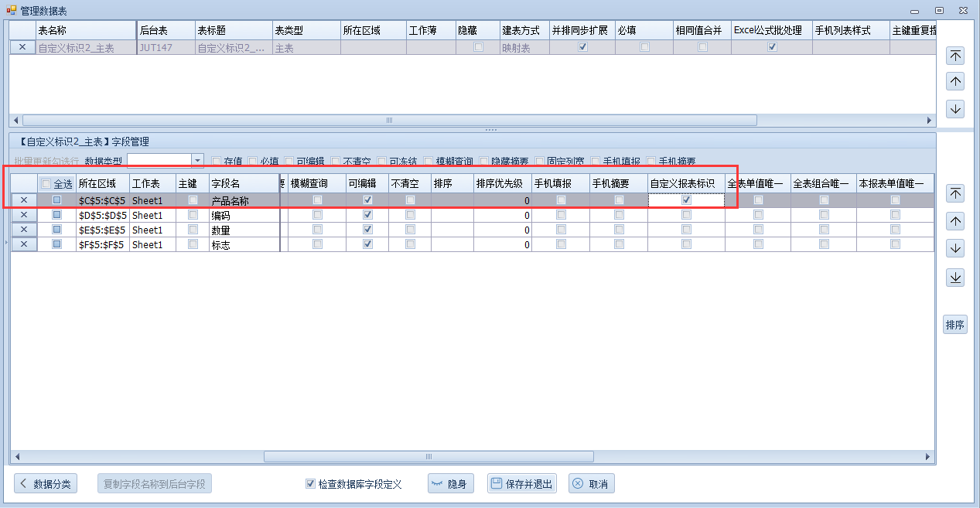Screen dimensions: 980x508
Task: Remove the 编码 field row with X
Action: pos(24,215)
